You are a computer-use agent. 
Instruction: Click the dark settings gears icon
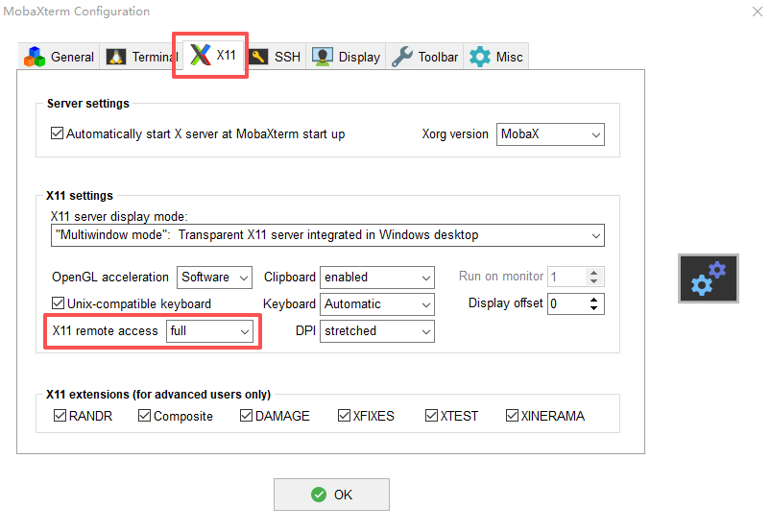tap(709, 278)
